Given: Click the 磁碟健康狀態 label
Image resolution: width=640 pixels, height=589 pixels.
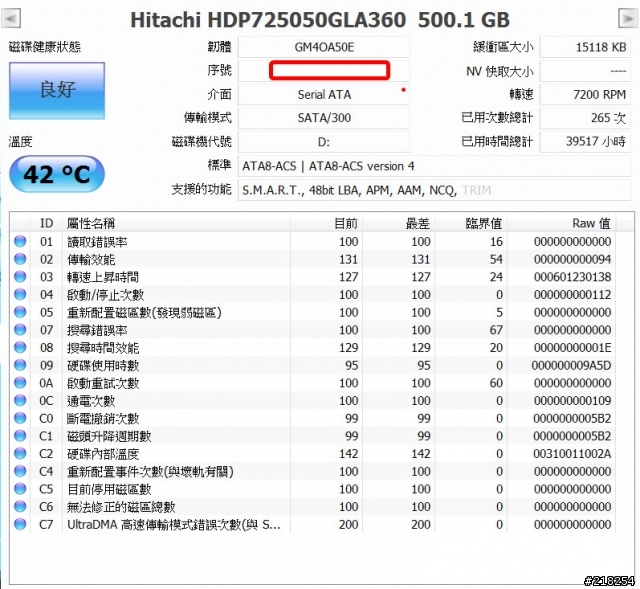Looking at the screenshot, I should (45, 47).
